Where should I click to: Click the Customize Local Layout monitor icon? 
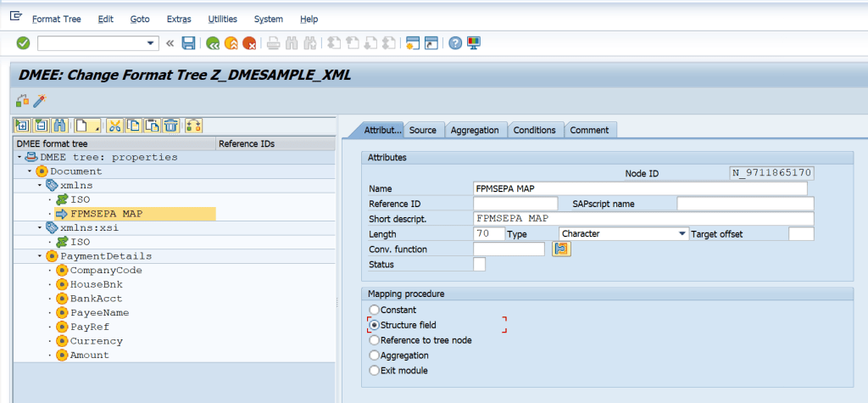pyautogui.click(x=473, y=43)
